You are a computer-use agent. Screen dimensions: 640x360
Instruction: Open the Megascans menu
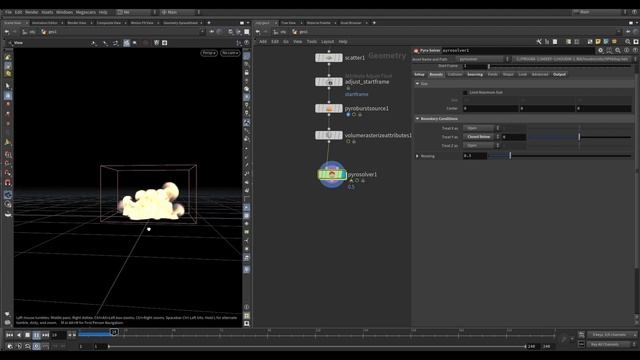(x=86, y=12)
